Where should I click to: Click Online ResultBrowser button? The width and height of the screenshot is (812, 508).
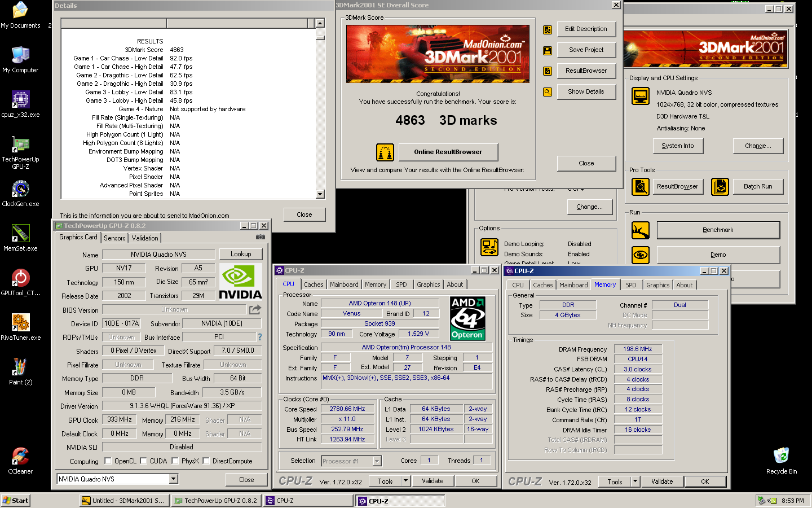click(x=448, y=152)
